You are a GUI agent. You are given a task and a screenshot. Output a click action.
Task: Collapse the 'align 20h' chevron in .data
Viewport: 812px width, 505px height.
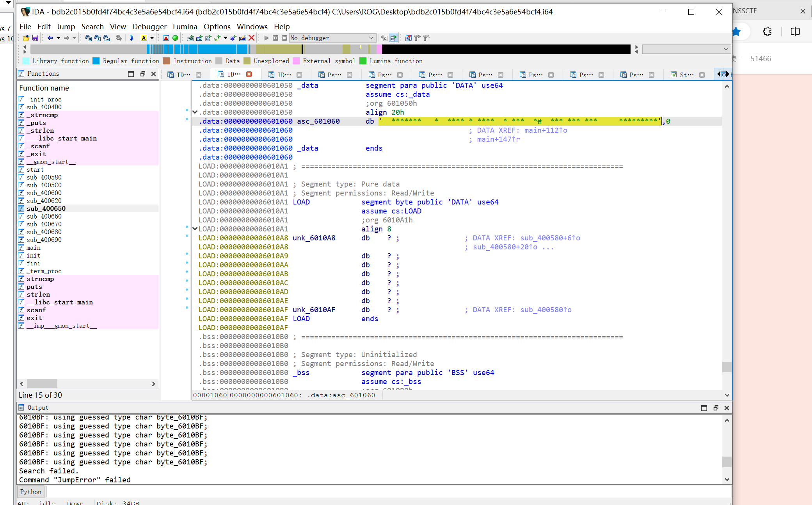195,112
